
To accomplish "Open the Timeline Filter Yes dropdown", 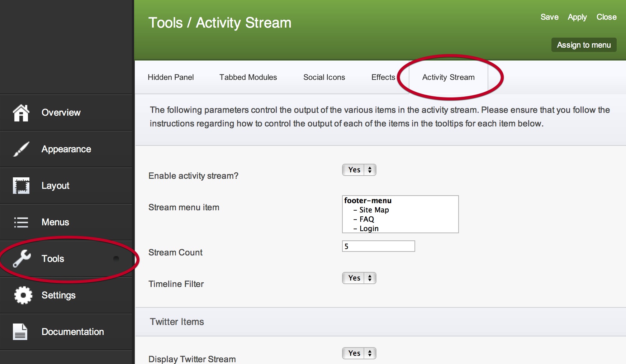I will pyautogui.click(x=359, y=278).
